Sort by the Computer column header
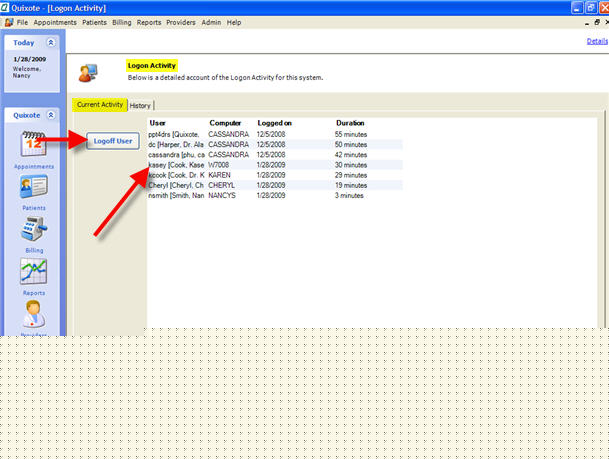The image size is (609, 459). click(225, 123)
